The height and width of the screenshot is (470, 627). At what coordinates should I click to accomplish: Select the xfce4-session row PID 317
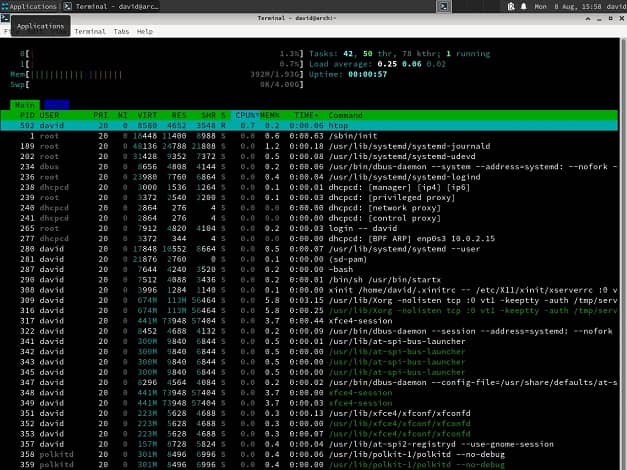click(x=309, y=321)
